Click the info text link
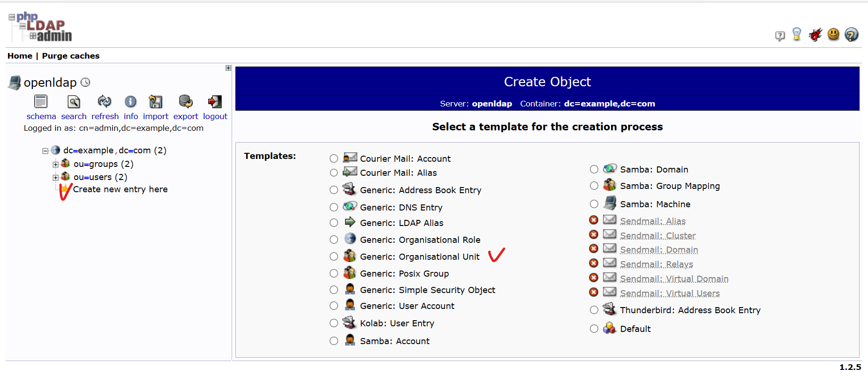The image size is (868, 376). (x=131, y=116)
